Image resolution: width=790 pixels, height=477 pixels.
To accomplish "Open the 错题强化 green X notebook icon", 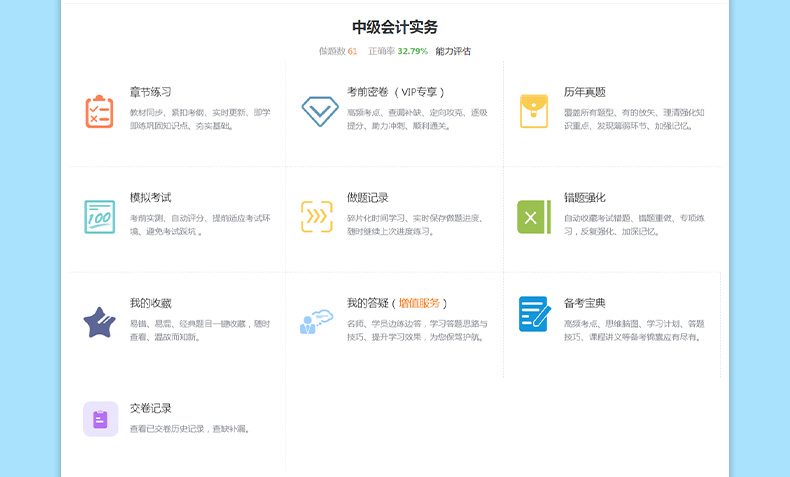I will pos(534,217).
